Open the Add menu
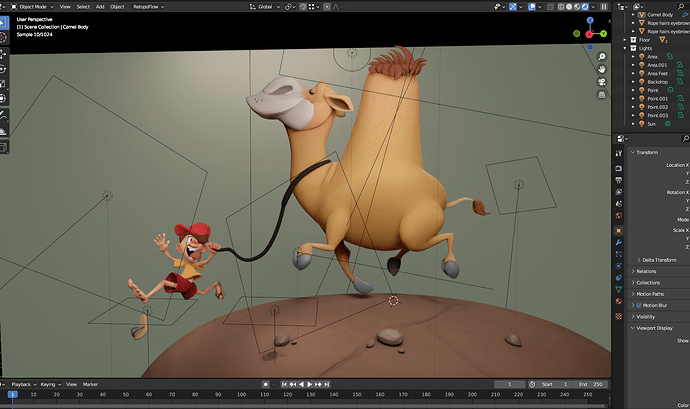This screenshot has height=409, width=690. (x=100, y=7)
